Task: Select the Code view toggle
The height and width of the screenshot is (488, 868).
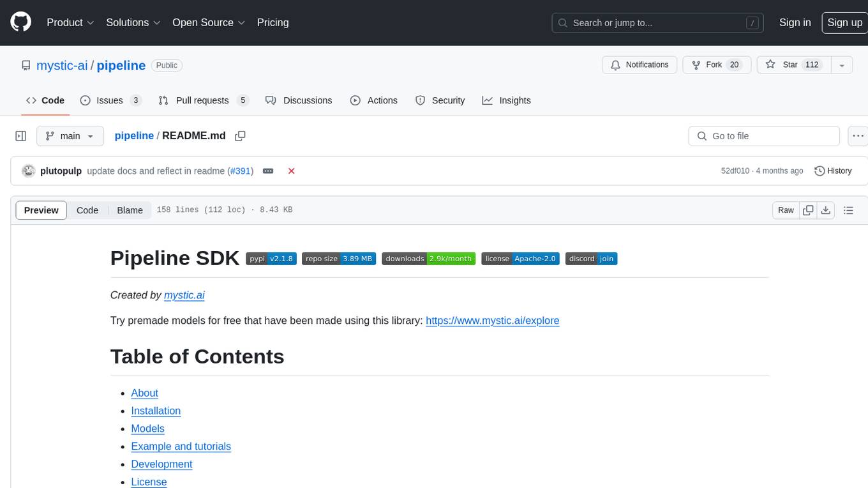Action: click(87, 210)
